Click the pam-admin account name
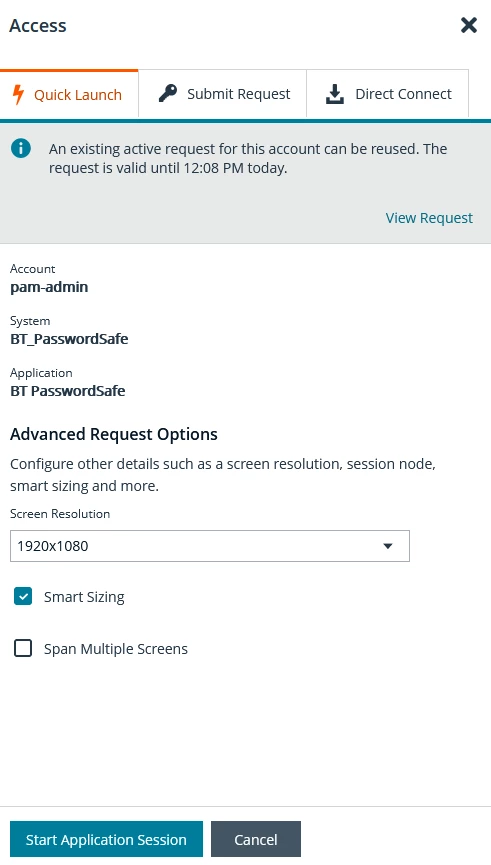 pyautogui.click(x=49, y=287)
